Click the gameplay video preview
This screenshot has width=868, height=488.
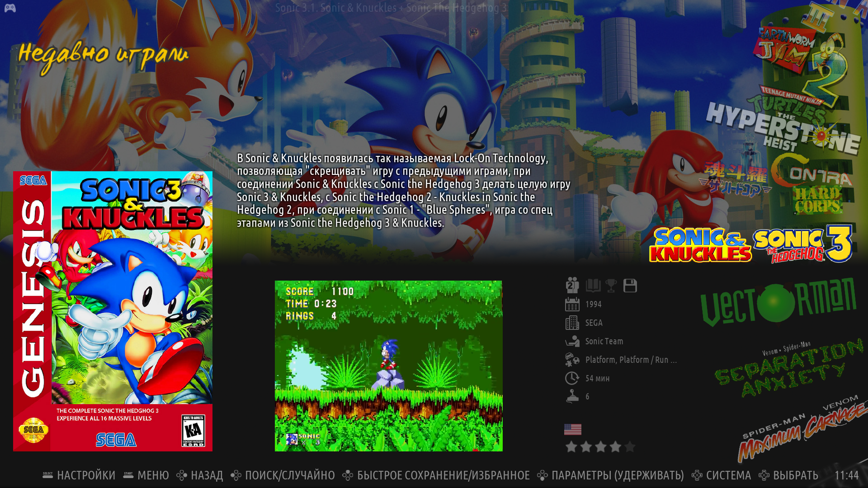388,366
